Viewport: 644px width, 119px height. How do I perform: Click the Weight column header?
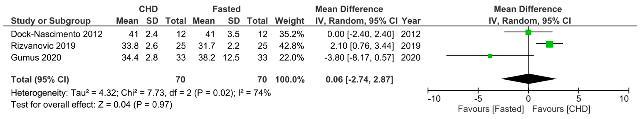click(x=290, y=21)
